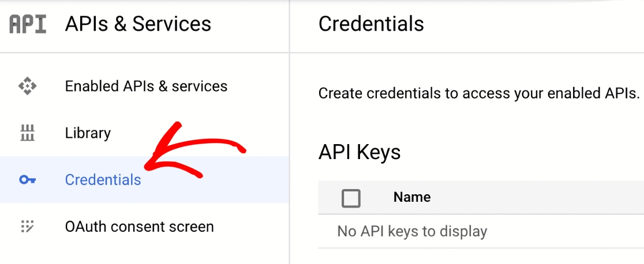
Task: Click the API logo icon
Action: click(x=28, y=24)
